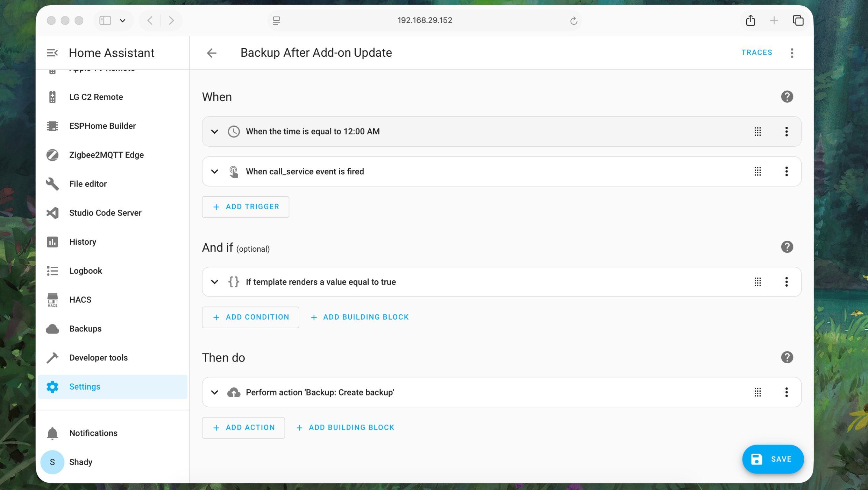
Task: Show Safari tab overview
Action: pyautogui.click(x=798, y=20)
